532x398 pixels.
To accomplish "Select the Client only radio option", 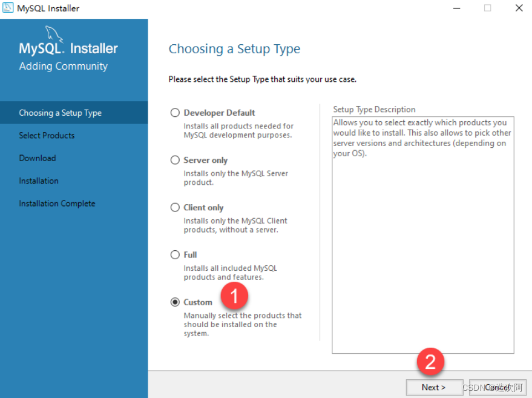I will [175, 208].
